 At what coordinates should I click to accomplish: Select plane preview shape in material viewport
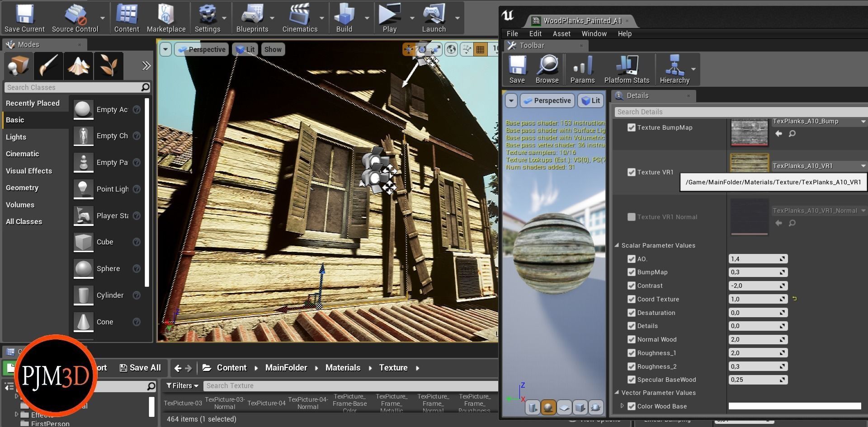564,408
